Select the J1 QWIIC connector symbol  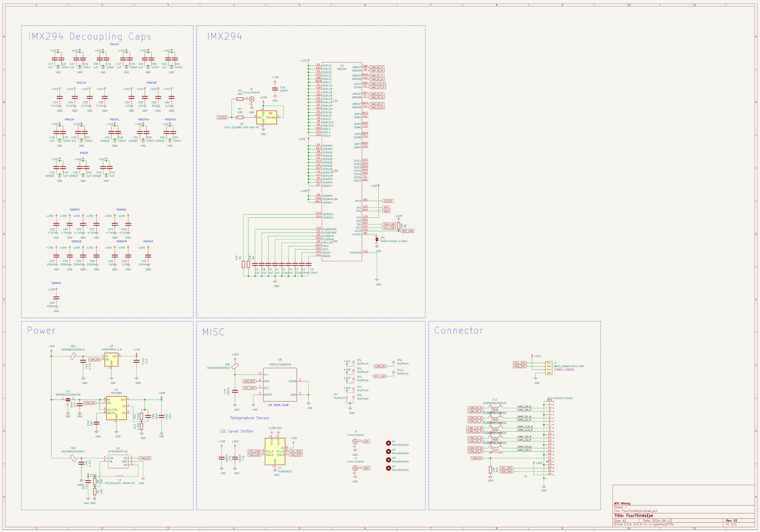(549, 368)
